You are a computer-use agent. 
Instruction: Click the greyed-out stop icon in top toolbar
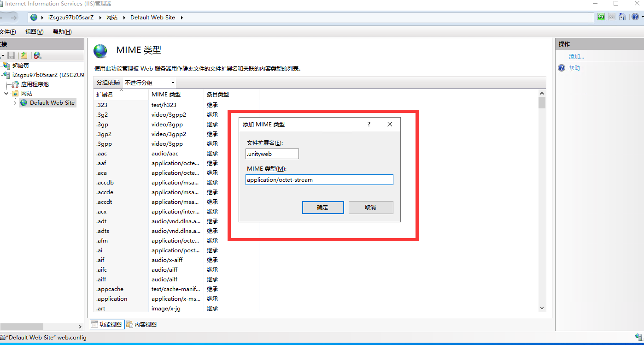pyautogui.click(x=612, y=17)
